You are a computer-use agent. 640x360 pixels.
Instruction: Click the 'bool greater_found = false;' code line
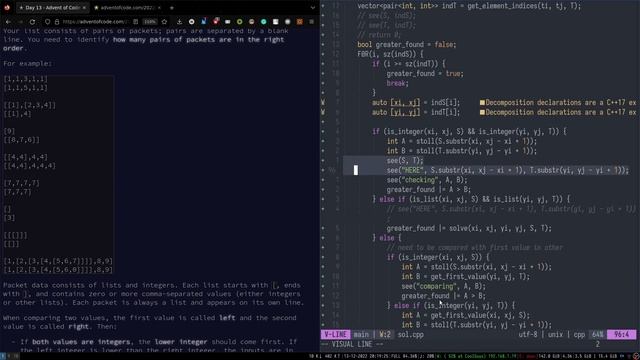pos(407,44)
